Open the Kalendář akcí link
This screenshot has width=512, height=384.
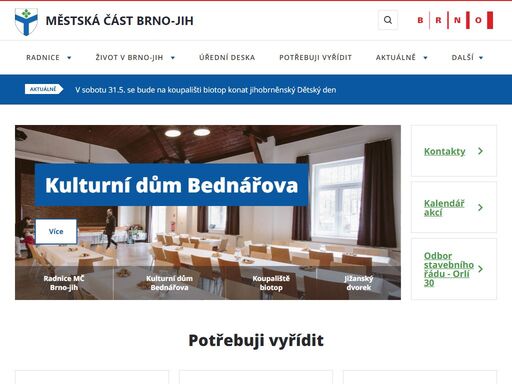444,208
